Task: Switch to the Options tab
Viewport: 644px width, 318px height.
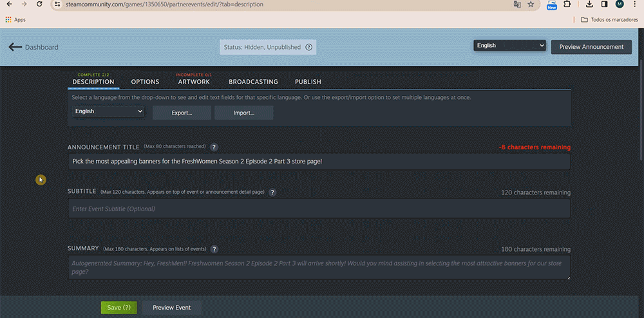Action: (145, 82)
